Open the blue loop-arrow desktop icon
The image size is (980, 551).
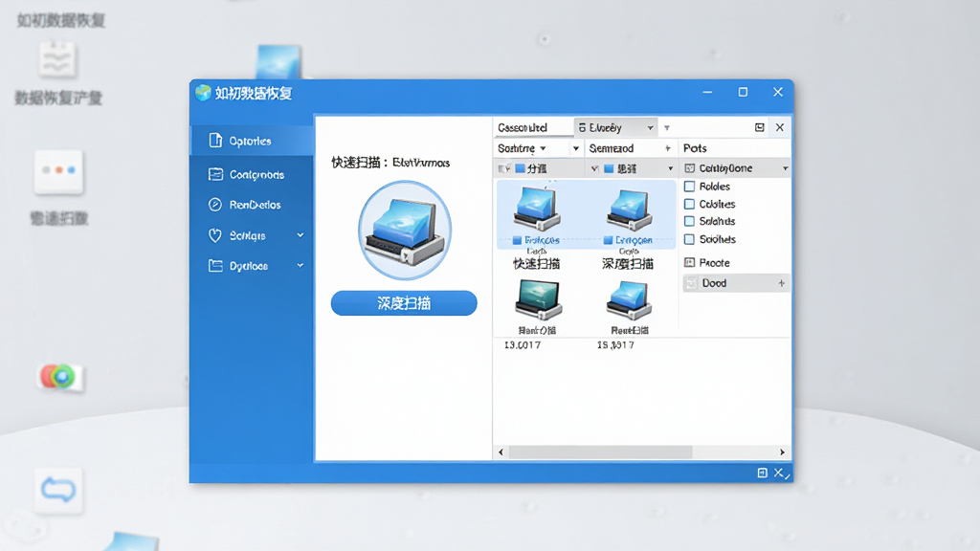click(x=58, y=490)
